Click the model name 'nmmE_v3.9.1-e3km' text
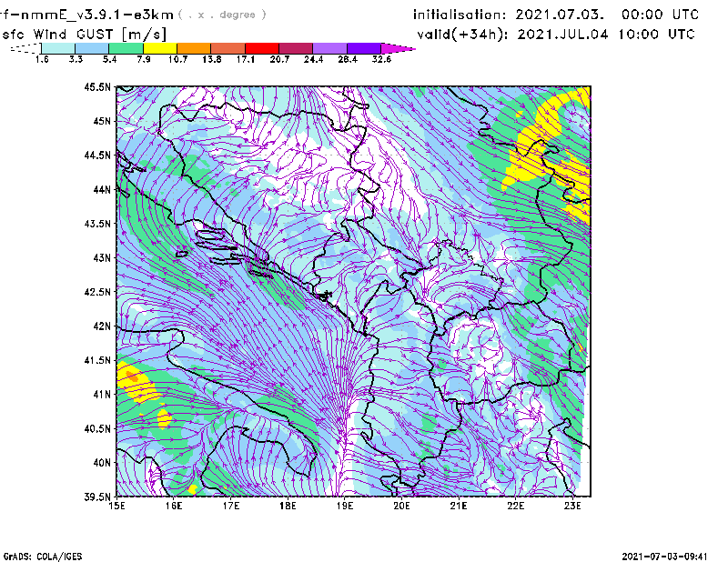Viewport: 728px width, 562px height. tap(97, 15)
